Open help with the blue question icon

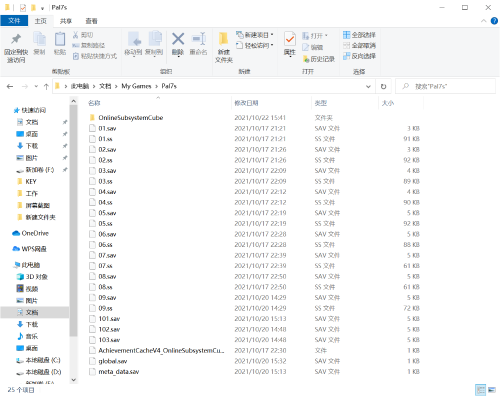(x=494, y=21)
